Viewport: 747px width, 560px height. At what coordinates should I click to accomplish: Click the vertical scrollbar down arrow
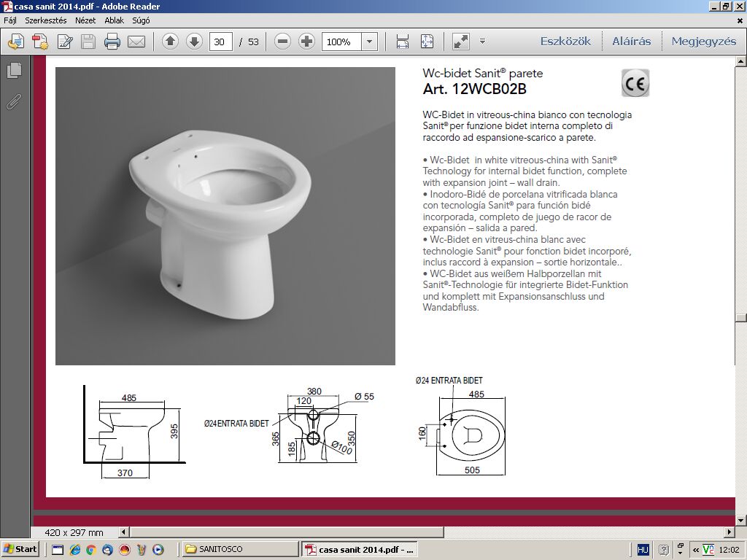point(741,520)
